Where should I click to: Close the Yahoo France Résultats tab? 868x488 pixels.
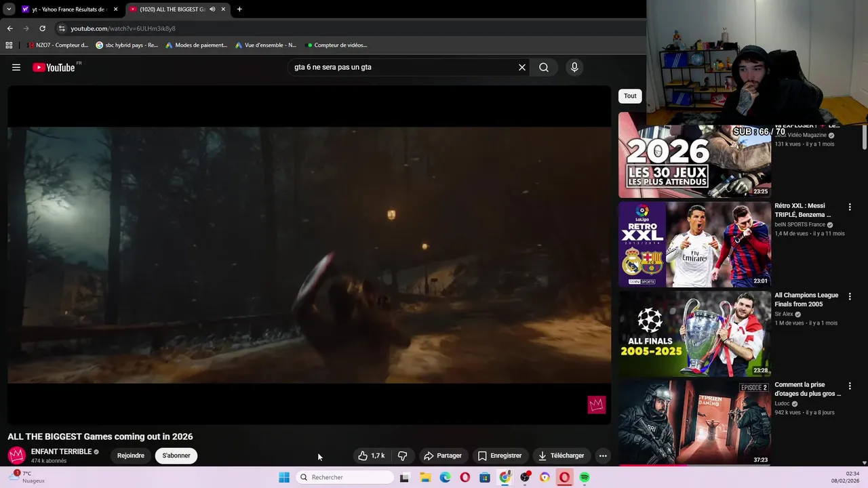(x=115, y=9)
